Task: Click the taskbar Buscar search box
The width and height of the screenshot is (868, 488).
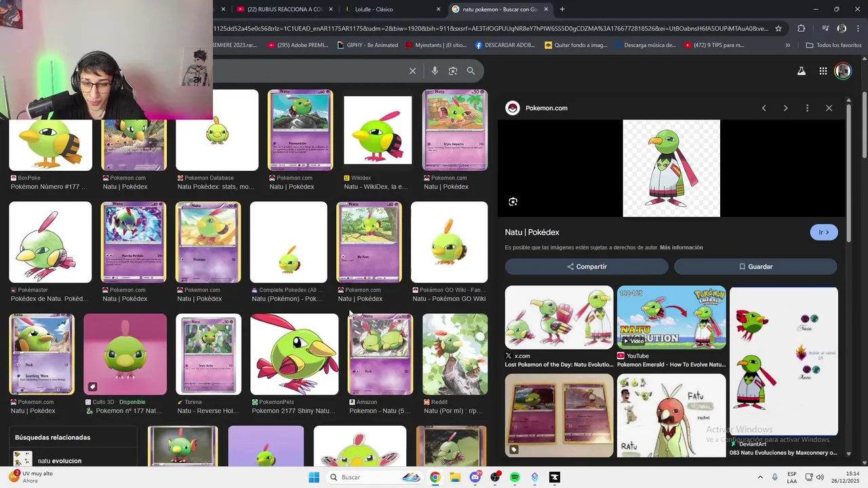Action: pyautogui.click(x=374, y=477)
